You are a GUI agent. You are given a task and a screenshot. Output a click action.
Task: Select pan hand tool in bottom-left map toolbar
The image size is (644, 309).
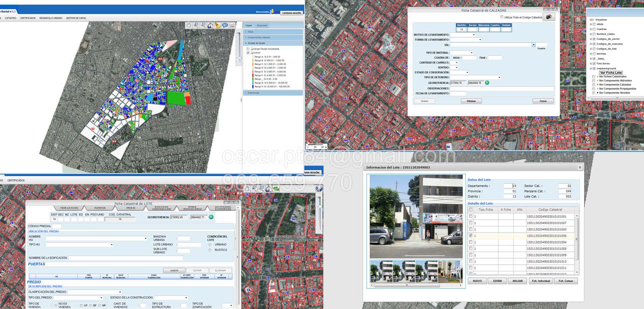click(x=247, y=189)
